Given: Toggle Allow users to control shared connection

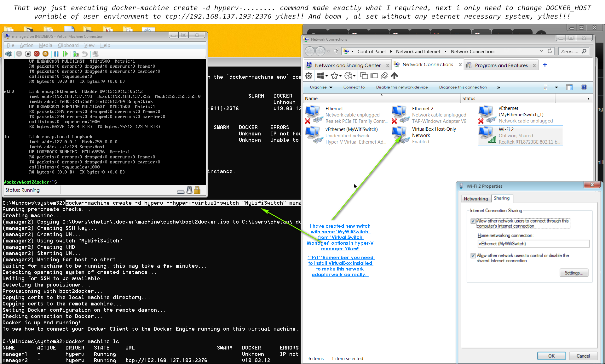Looking at the screenshot, I should point(473,256).
